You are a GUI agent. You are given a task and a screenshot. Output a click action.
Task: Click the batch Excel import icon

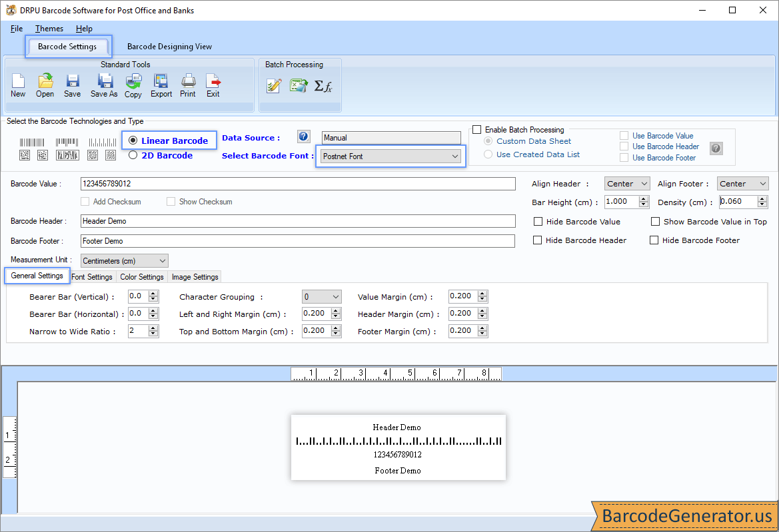[x=299, y=86]
